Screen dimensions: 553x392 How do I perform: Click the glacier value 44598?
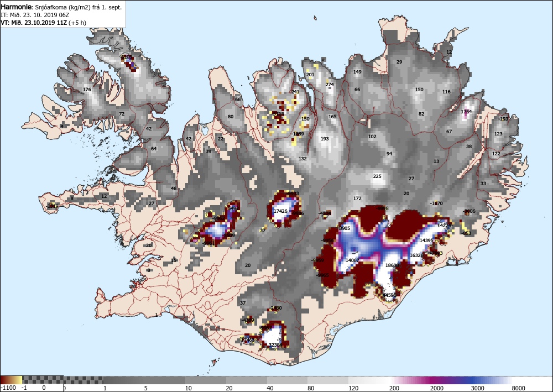tap(389, 295)
